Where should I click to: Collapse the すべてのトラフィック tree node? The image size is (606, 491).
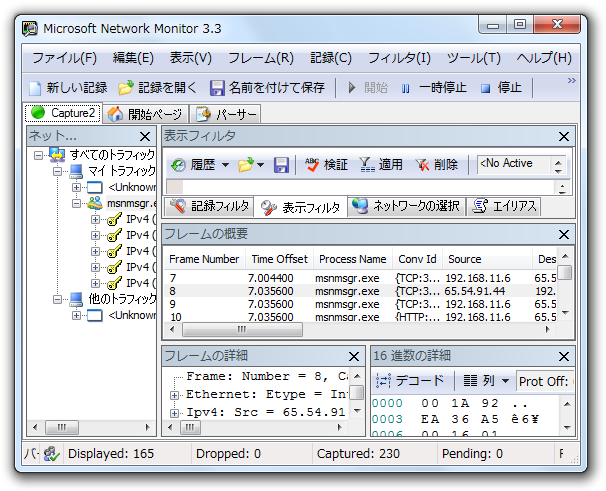pos(38,155)
